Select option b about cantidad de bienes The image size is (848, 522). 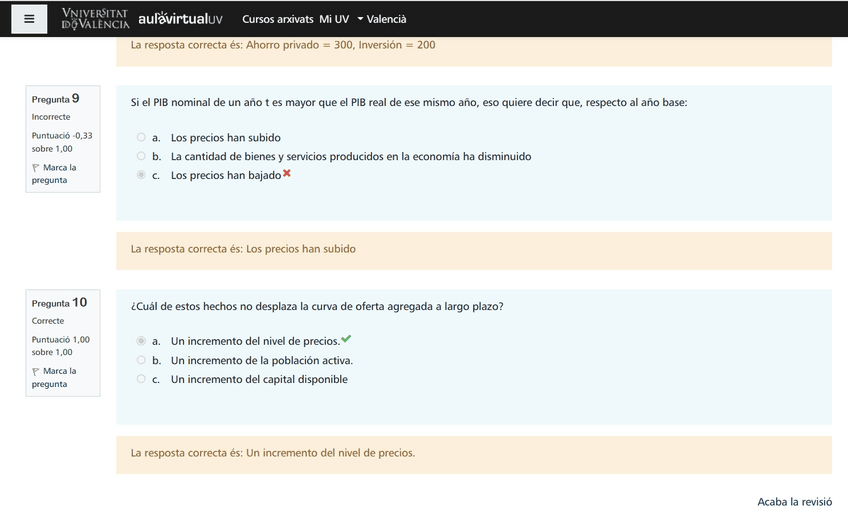(141, 157)
